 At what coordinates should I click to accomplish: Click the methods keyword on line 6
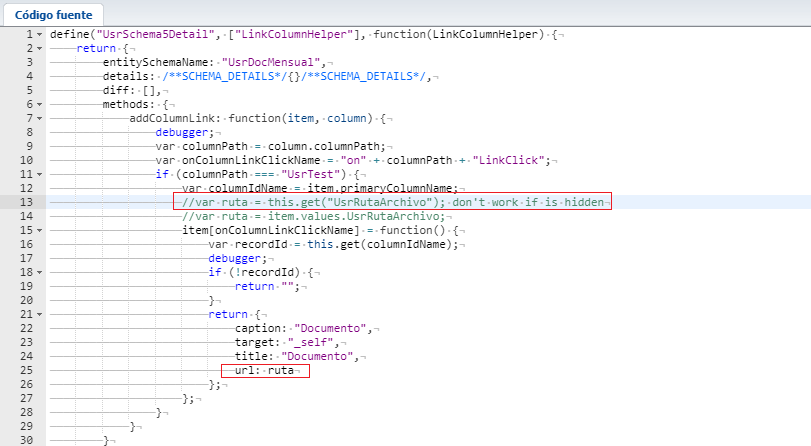click(x=125, y=104)
